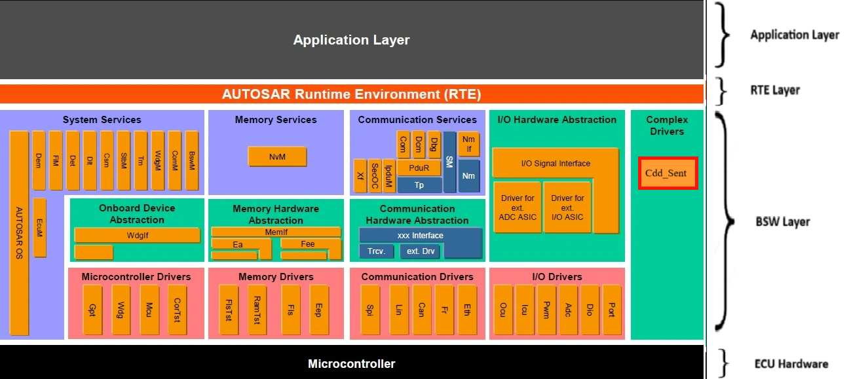Click the WdgIf block

click(x=136, y=235)
